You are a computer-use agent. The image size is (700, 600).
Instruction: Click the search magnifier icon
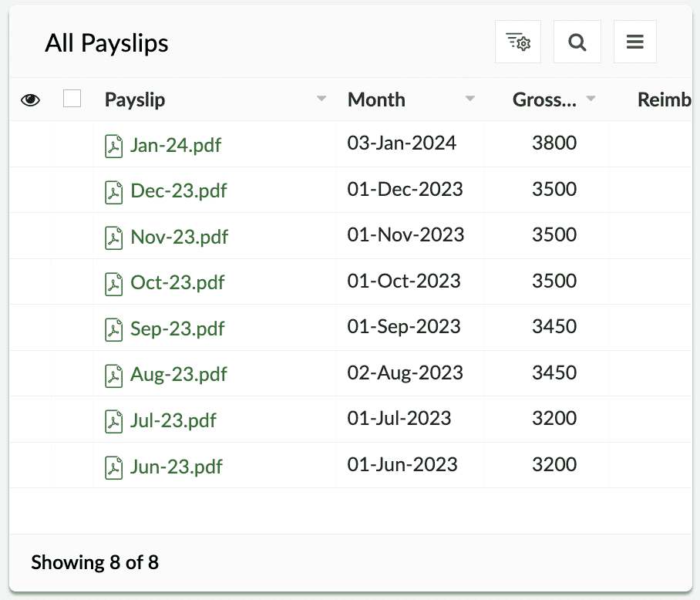(577, 42)
